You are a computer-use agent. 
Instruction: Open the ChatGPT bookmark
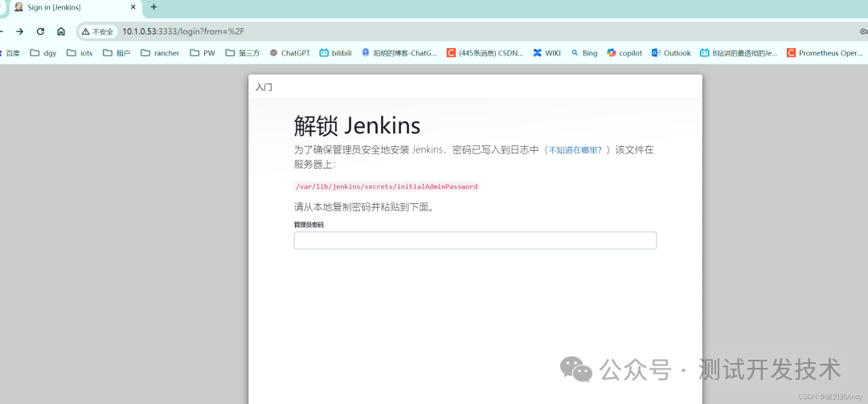(x=289, y=53)
